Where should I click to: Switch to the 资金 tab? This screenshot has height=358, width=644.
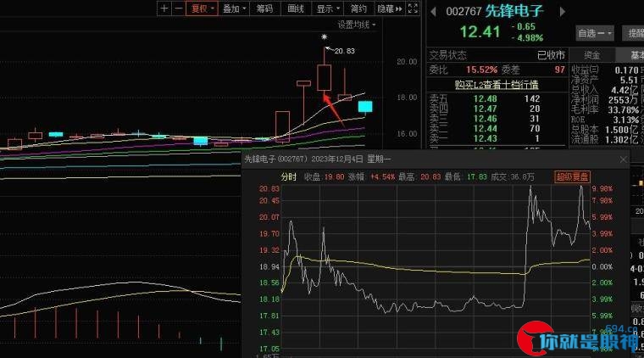[x=591, y=55]
